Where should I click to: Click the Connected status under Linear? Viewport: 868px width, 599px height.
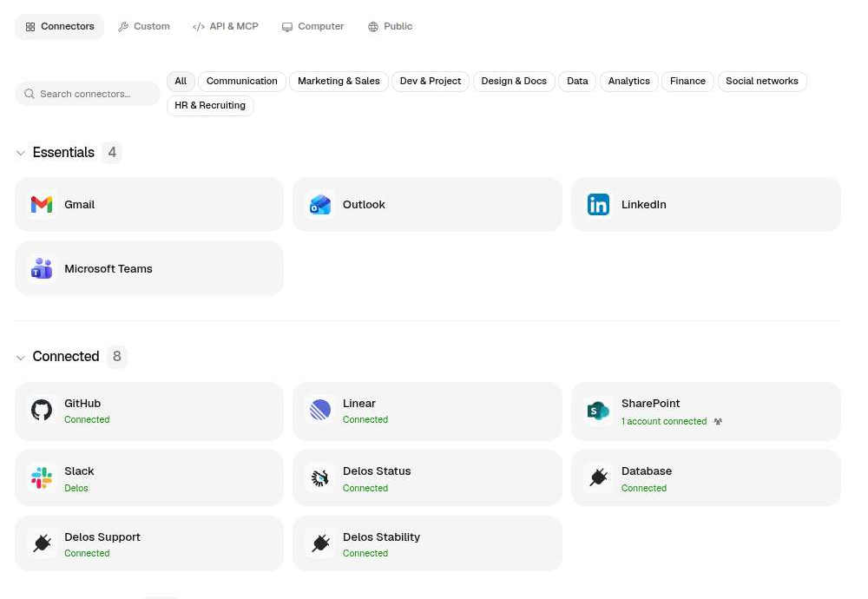pyautogui.click(x=365, y=419)
